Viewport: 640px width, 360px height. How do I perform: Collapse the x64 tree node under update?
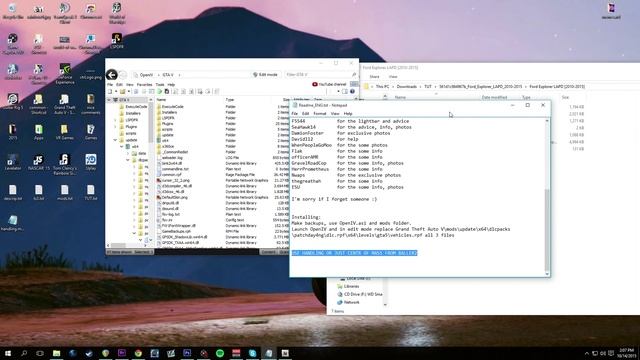[122, 147]
